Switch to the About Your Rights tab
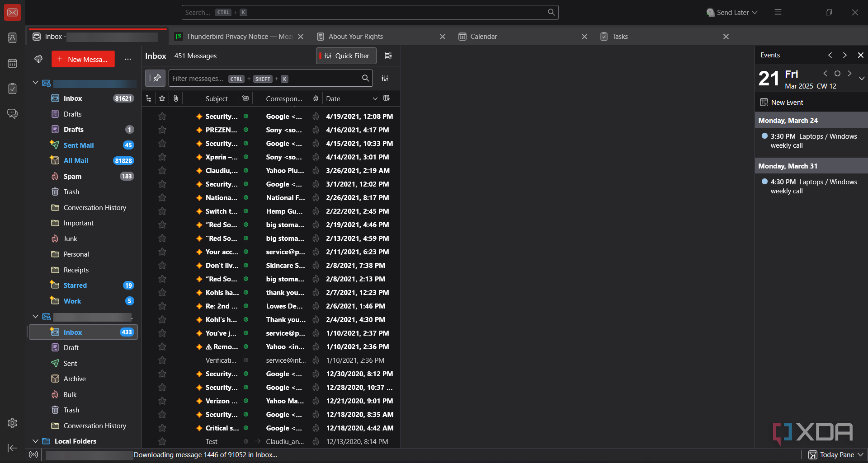Image resolution: width=868 pixels, height=463 pixels. [355, 37]
